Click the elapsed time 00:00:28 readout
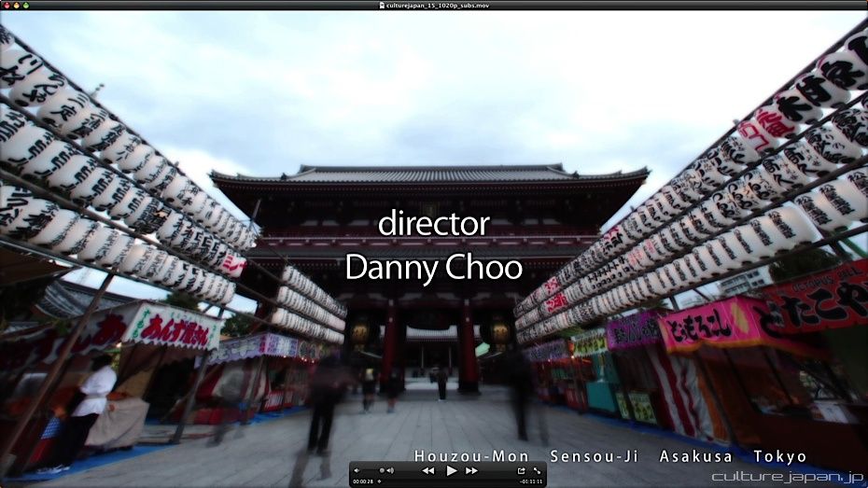This screenshot has width=868, height=488. click(362, 481)
